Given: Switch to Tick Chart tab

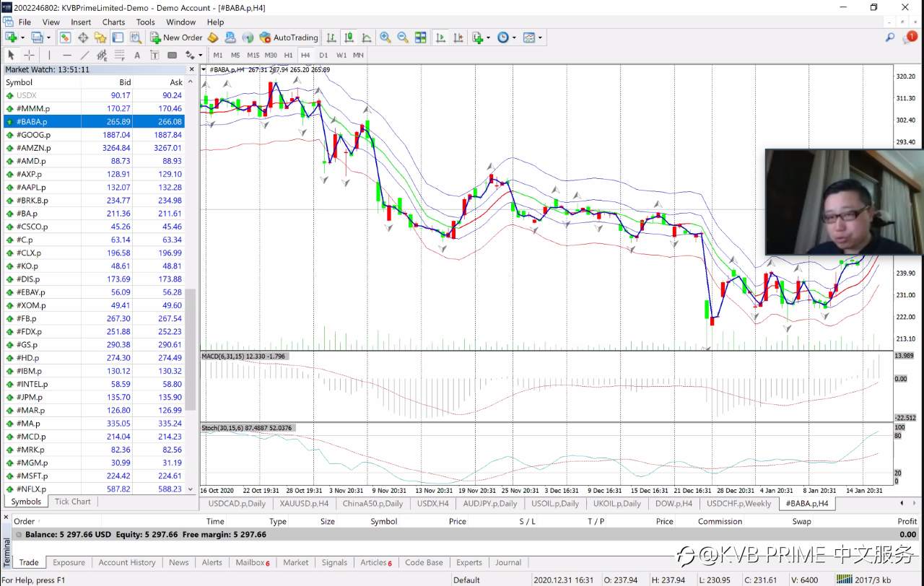Looking at the screenshot, I should (x=73, y=502).
